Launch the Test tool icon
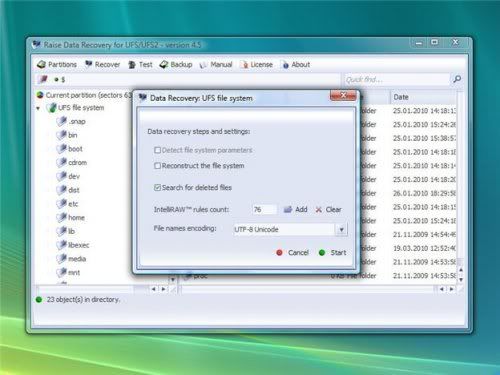Image resolution: width=500 pixels, height=375 pixels. [x=132, y=65]
